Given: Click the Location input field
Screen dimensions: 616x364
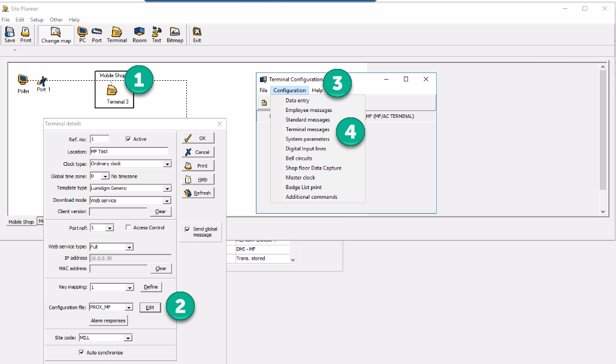Looking at the screenshot, I should [x=129, y=151].
